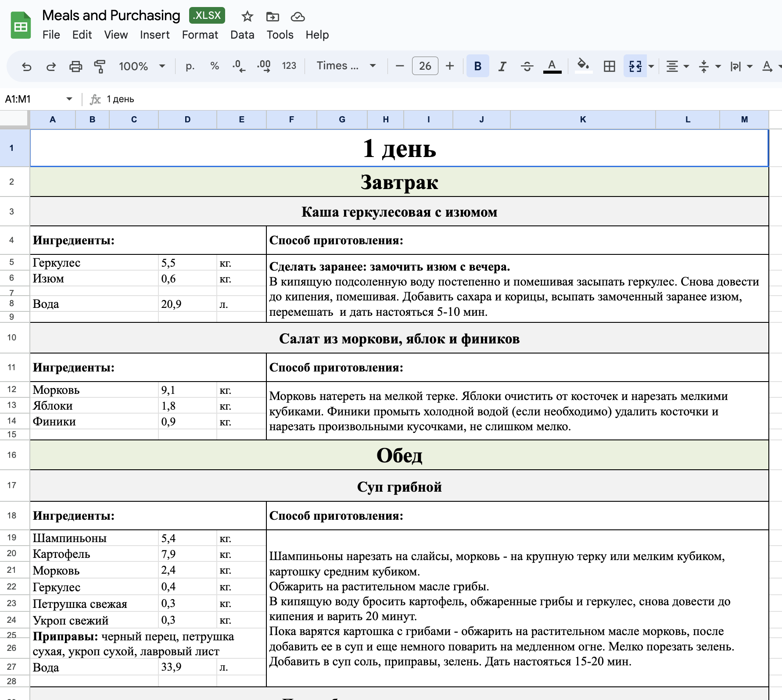
Task: Open vertical align dropdown
Action: (x=709, y=66)
